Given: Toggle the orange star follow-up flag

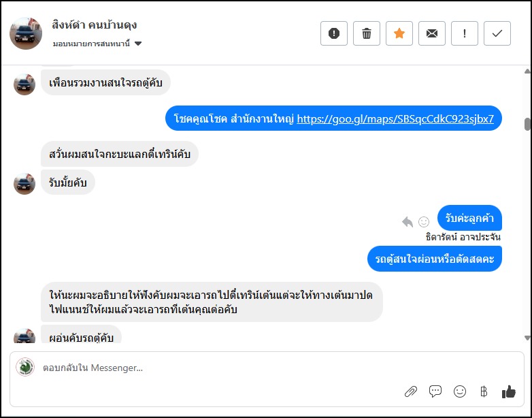Looking at the screenshot, I should pyautogui.click(x=399, y=33).
